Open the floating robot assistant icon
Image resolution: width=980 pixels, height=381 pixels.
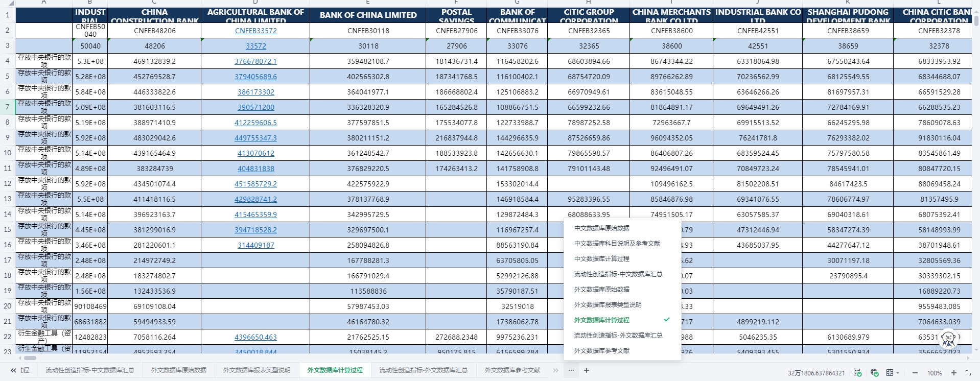[948, 338]
